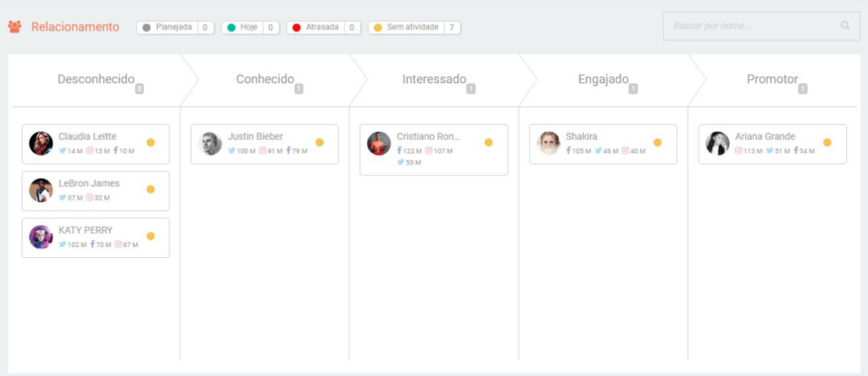Click Claudia Leitte's yellow activity status dot
The height and width of the screenshot is (376, 868).
click(x=151, y=143)
